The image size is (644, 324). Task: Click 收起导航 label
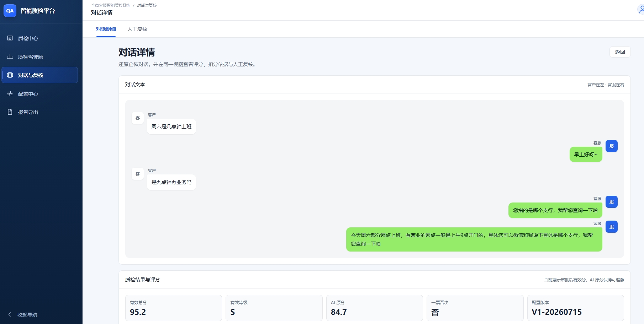pyautogui.click(x=27, y=315)
